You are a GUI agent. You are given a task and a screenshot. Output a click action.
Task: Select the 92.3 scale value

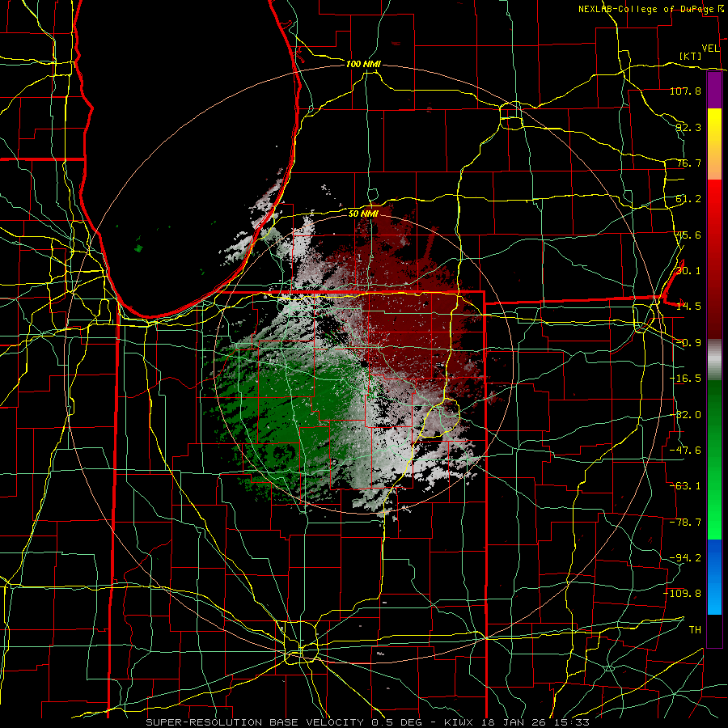[688, 127]
